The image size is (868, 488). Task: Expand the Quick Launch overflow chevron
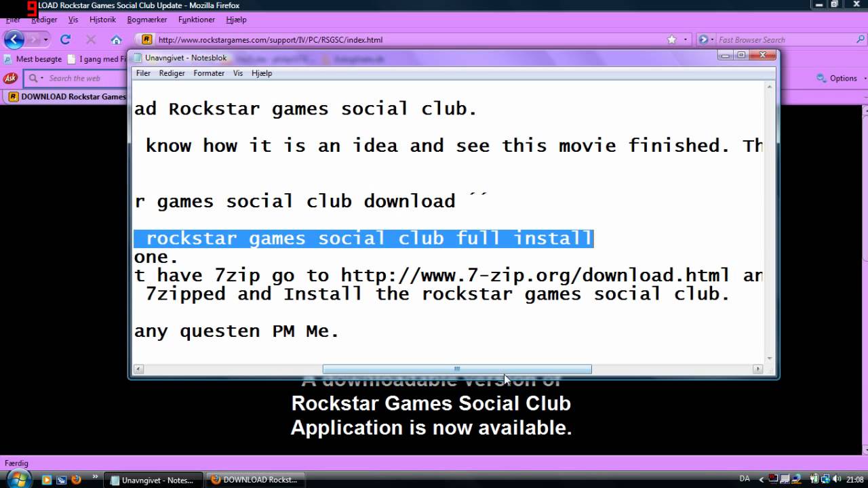pyautogui.click(x=94, y=477)
